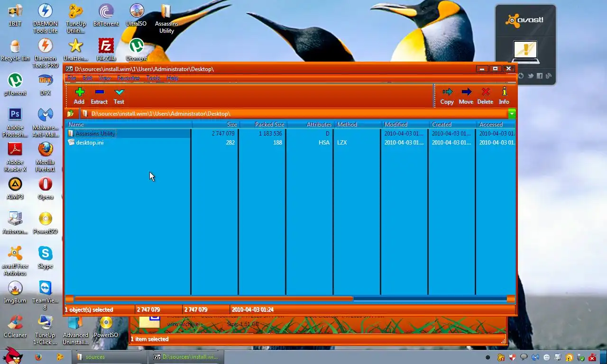The height and width of the screenshot is (364, 607).
Task: Open the Edit menu
Action: (88, 78)
